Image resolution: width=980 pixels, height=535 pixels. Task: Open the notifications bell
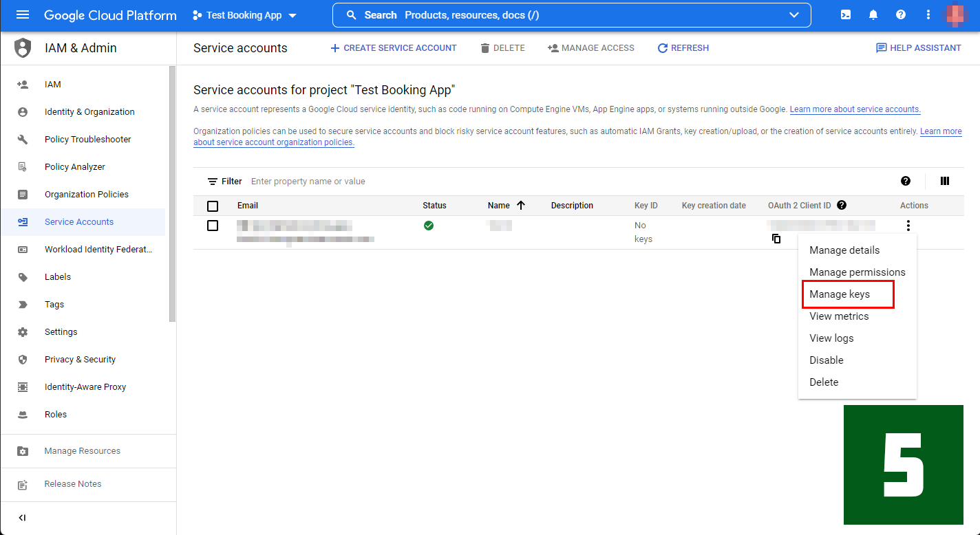873,15
